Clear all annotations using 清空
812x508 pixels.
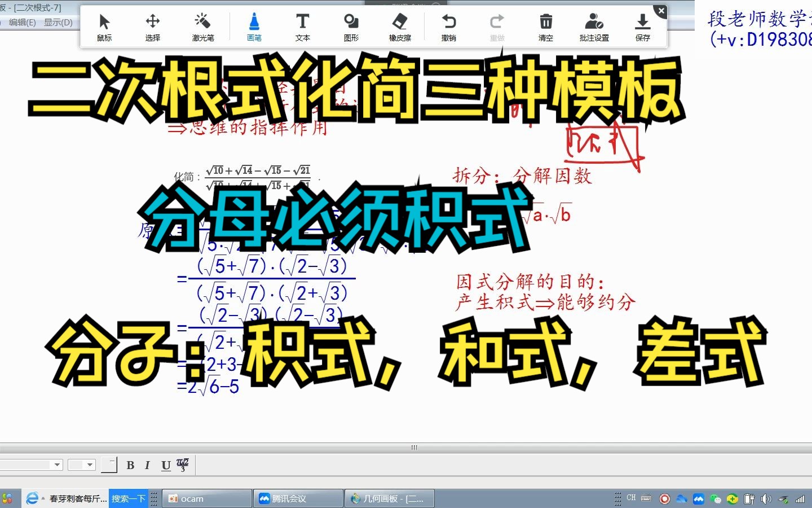pyautogui.click(x=545, y=27)
